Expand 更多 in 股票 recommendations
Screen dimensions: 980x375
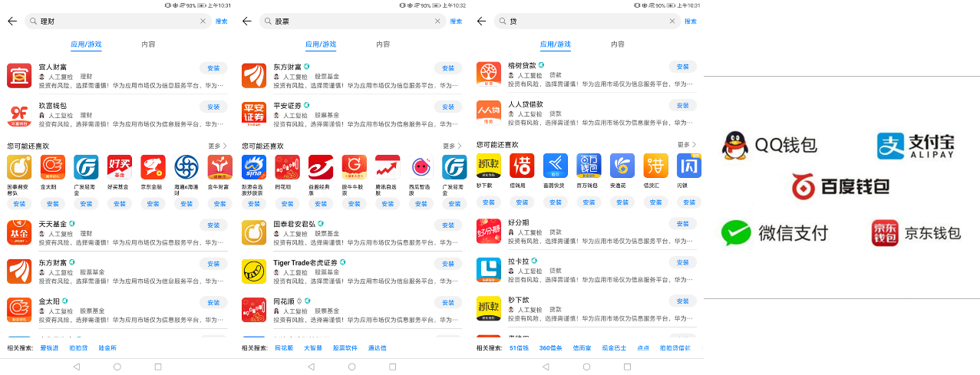(x=452, y=146)
